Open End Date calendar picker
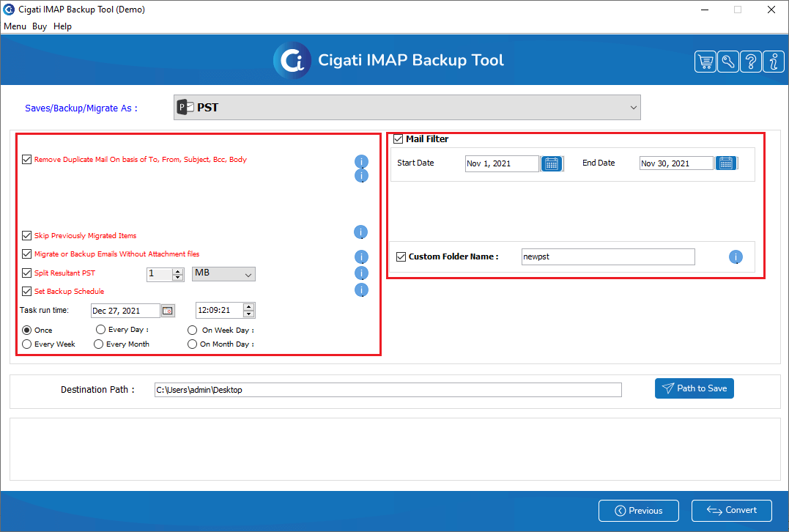This screenshot has width=789, height=532. [725, 163]
